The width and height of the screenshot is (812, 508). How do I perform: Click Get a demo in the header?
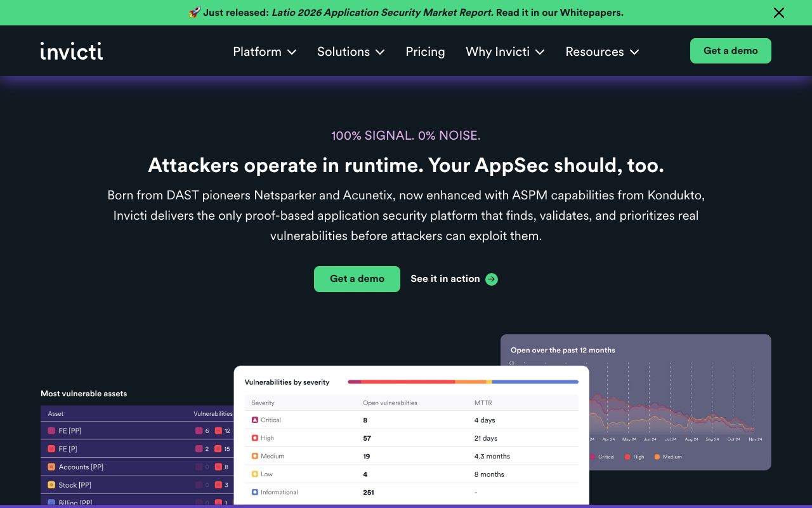tap(731, 51)
